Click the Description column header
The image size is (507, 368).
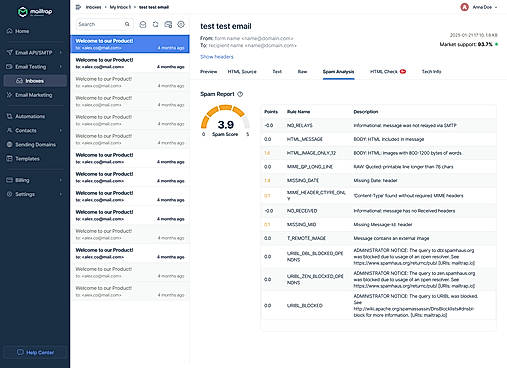[366, 112]
